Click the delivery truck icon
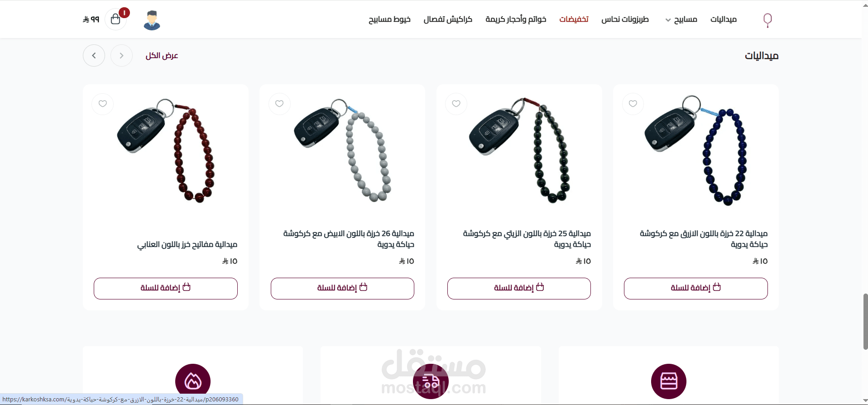Image resolution: width=868 pixels, height=405 pixels. [x=431, y=381]
